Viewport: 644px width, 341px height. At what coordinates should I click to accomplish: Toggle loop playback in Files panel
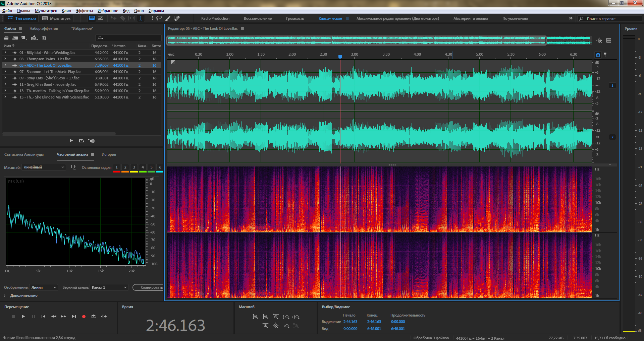tap(82, 141)
